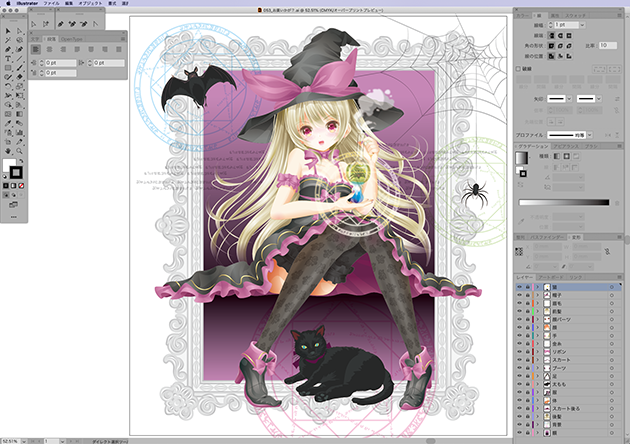
Task: Click the align left paragraph button
Action: pos(36,49)
